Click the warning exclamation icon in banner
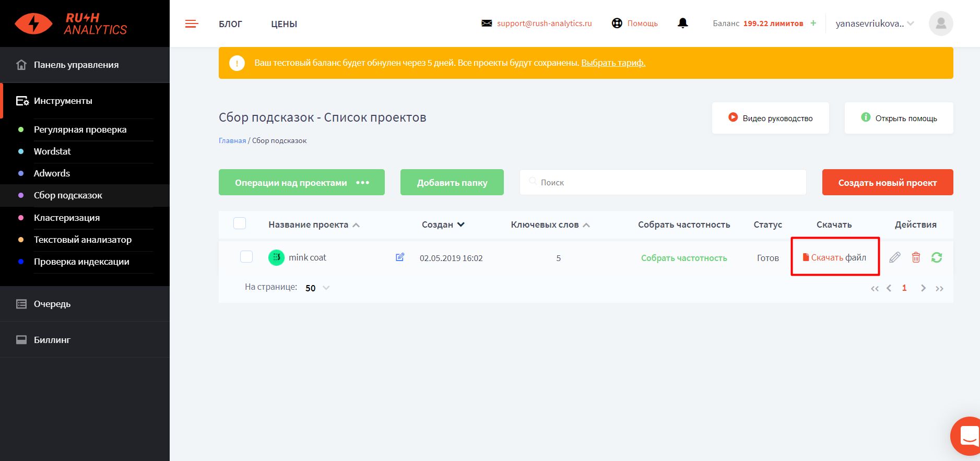Viewport: 980px width, 461px height. [237, 63]
